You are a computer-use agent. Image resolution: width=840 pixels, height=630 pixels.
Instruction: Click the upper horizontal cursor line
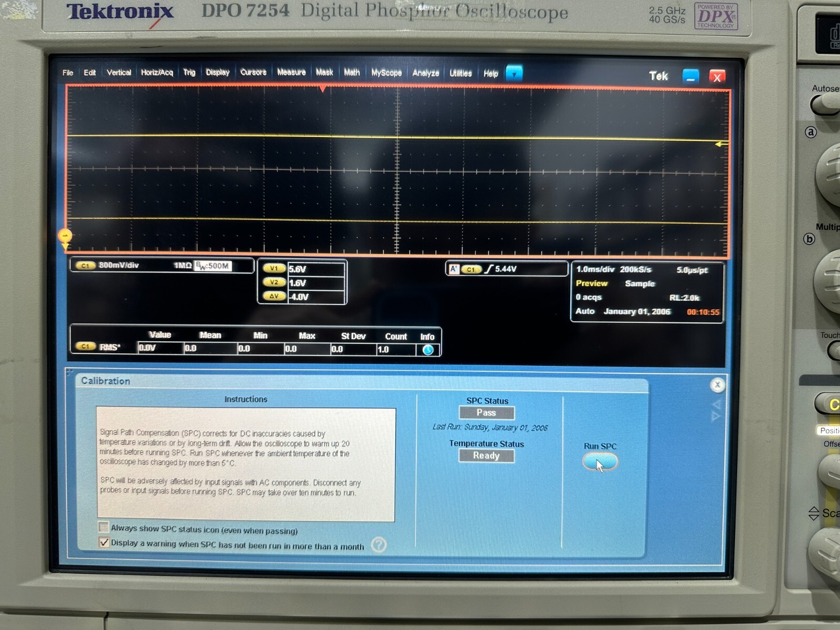[x=397, y=137]
